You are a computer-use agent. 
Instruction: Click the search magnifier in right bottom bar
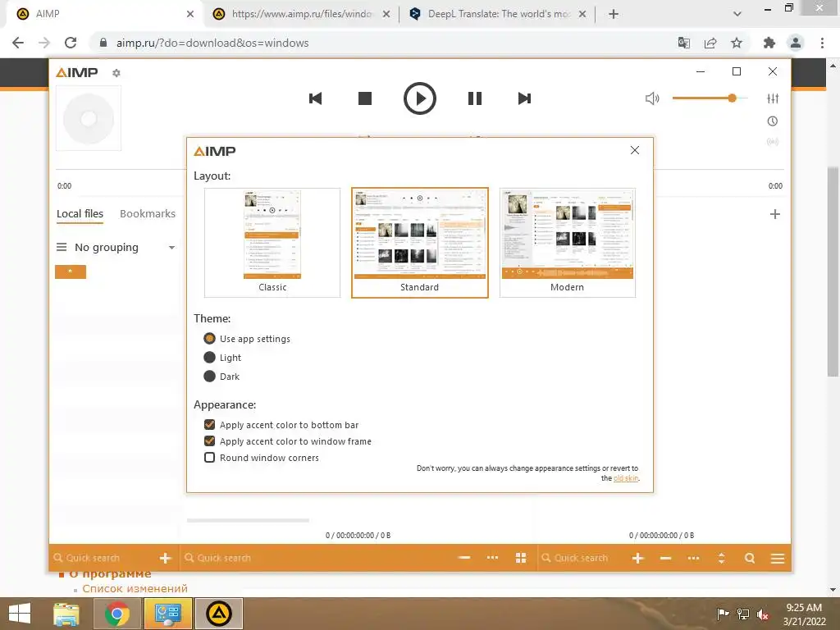(x=750, y=558)
